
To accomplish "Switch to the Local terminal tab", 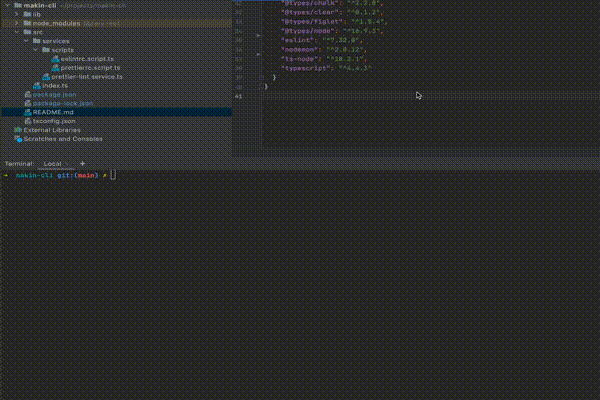I will pyautogui.click(x=52, y=163).
